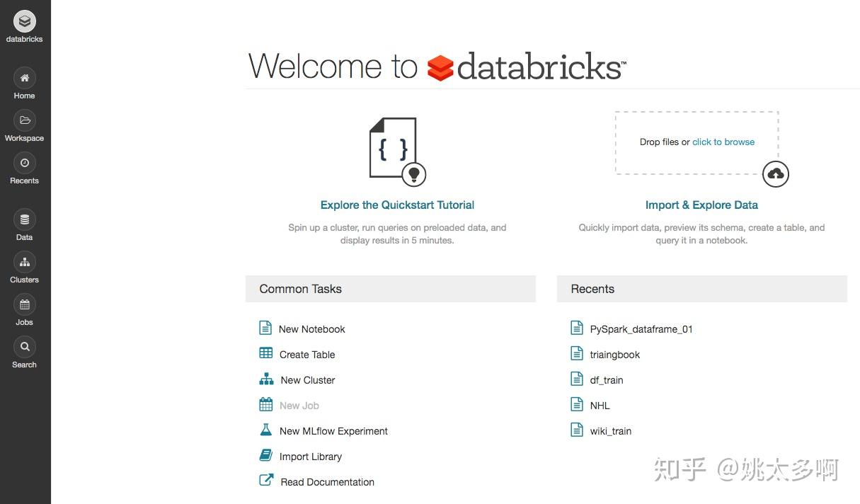The width and height of the screenshot is (860, 504).
Task: Open the Search magnifier icon
Action: pos(25,347)
